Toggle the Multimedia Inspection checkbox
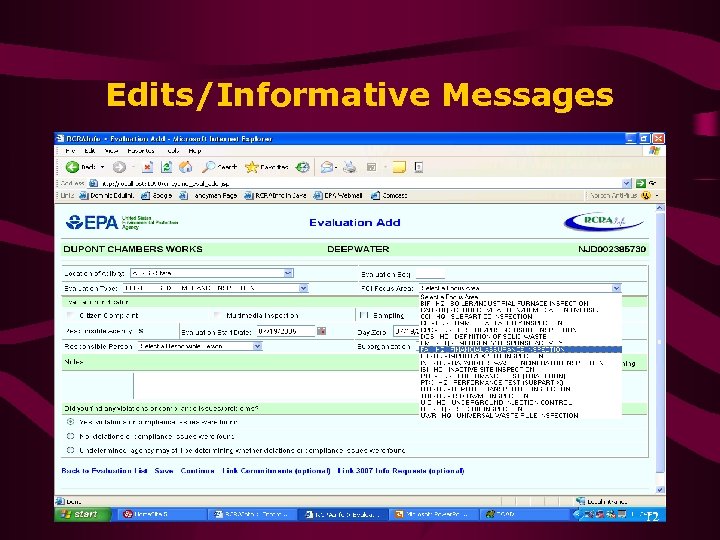The height and width of the screenshot is (540, 720). [218, 315]
